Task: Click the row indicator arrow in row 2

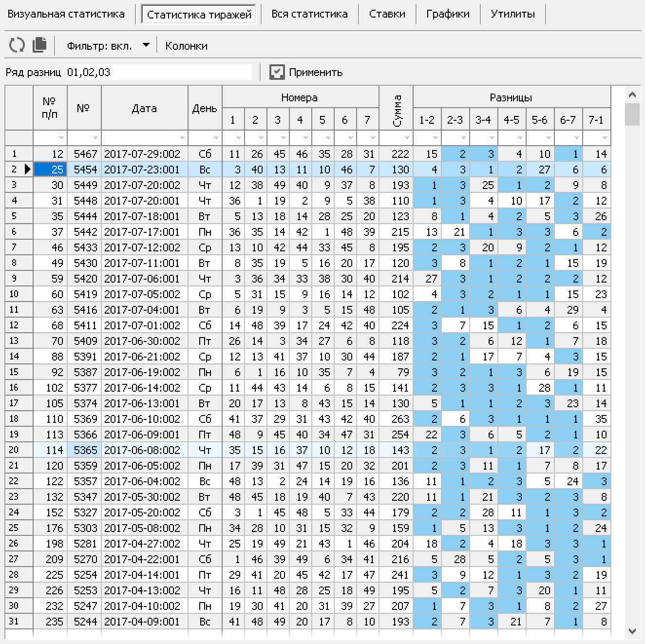Action: tap(27, 170)
